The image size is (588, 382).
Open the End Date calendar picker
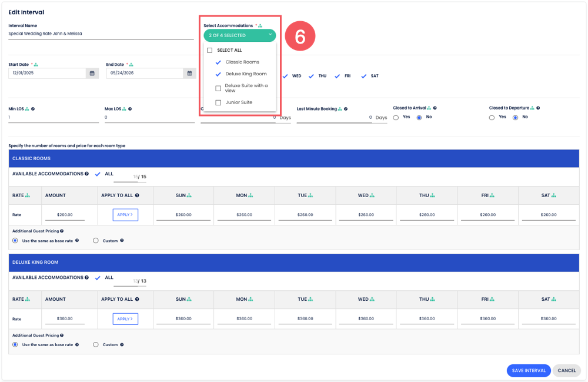(x=189, y=74)
